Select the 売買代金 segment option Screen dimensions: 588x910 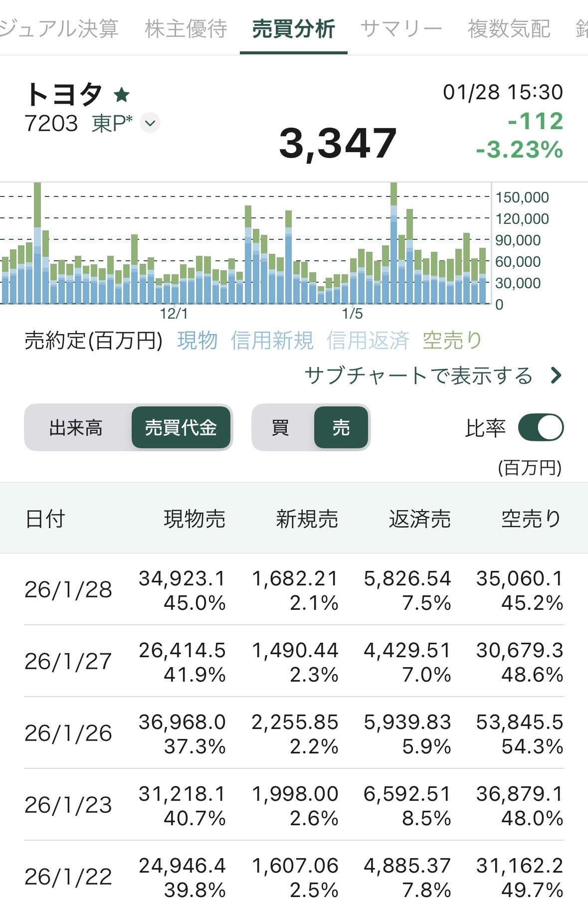point(181,428)
